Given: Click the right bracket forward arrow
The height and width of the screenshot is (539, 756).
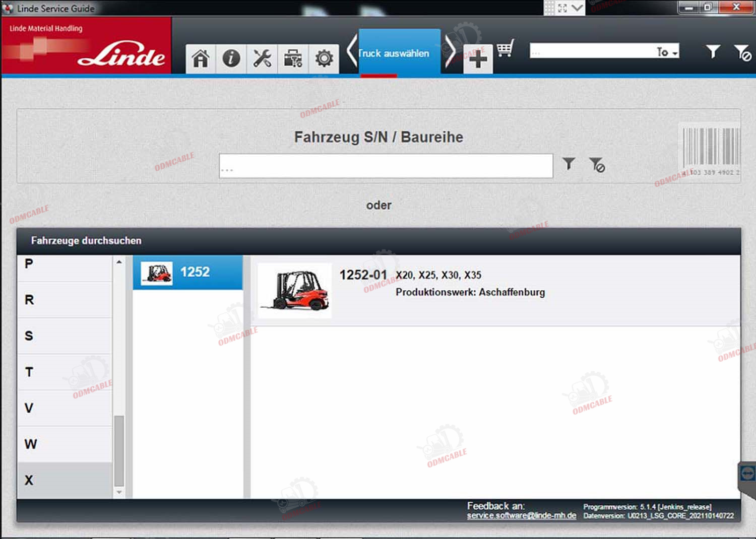Looking at the screenshot, I should (450, 52).
